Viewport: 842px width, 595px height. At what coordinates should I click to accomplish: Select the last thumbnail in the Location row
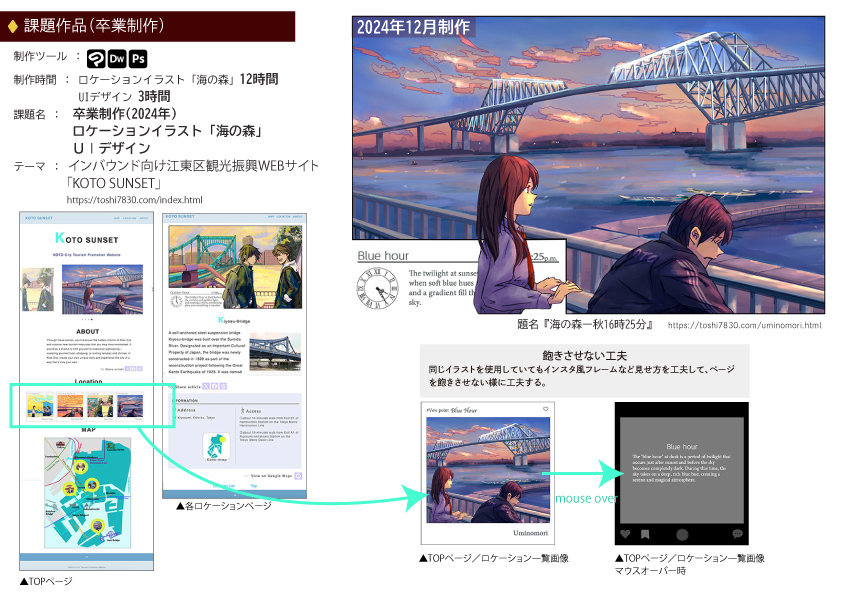[130, 405]
